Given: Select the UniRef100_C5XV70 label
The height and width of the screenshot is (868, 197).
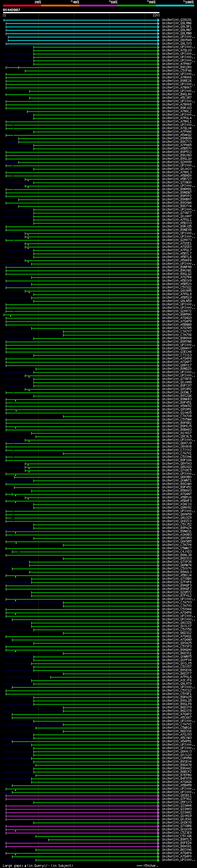Looking at the screenshot, I should click(x=176, y=568).
